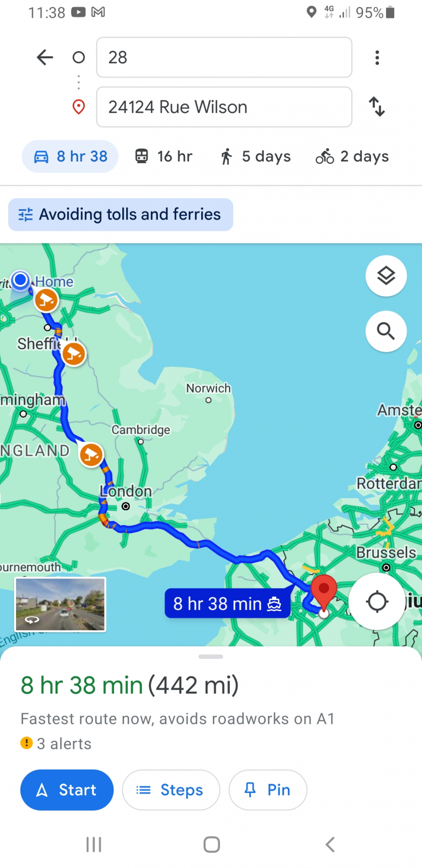Recenter map with my location button
The image size is (422, 868).
coord(377,602)
